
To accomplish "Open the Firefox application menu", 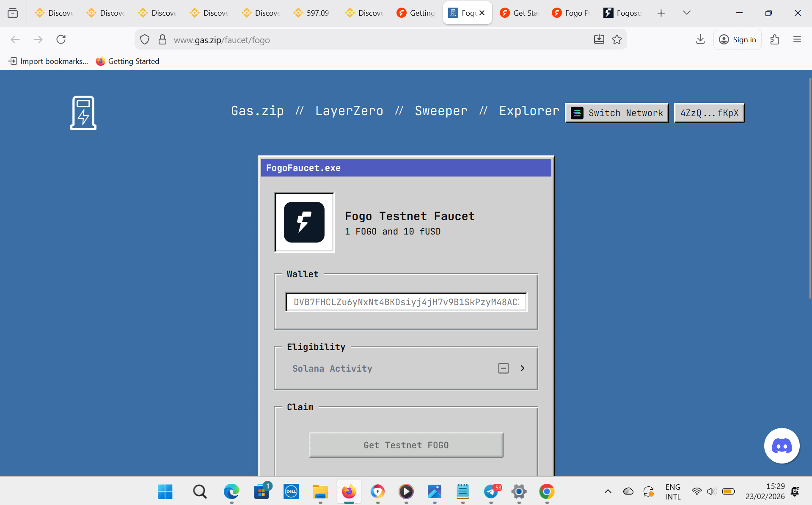I will (x=797, y=40).
